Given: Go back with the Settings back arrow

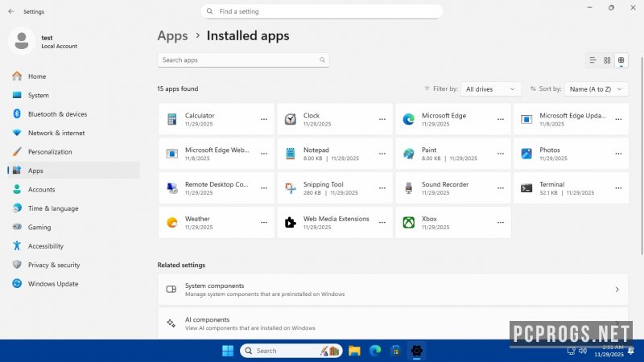Looking at the screenshot, I should (11, 11).
